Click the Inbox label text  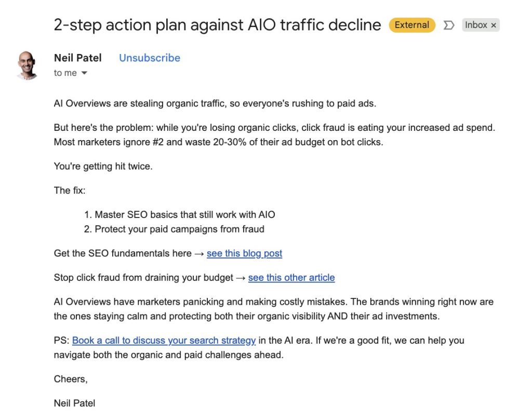pyautogui.click(x=475, y=25)
